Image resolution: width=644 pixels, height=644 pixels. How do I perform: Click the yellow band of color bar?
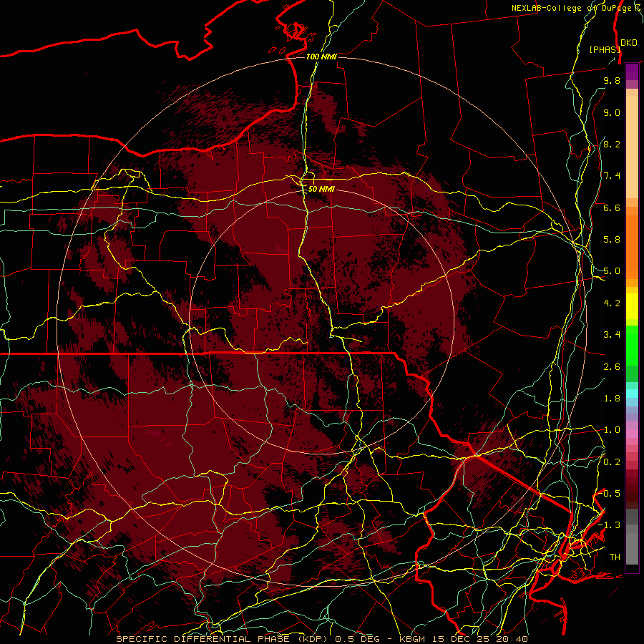(632, 306)
